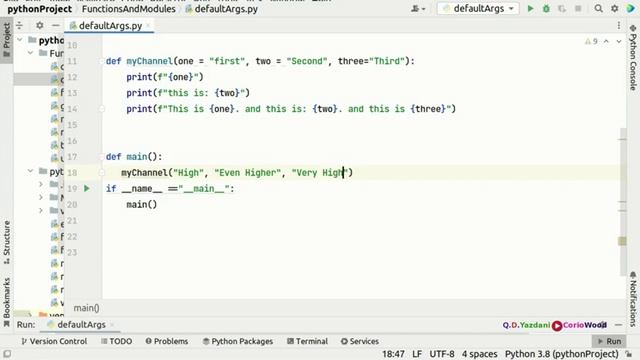
Task: Click line number 14 in gutter
Action: [72, 109]
